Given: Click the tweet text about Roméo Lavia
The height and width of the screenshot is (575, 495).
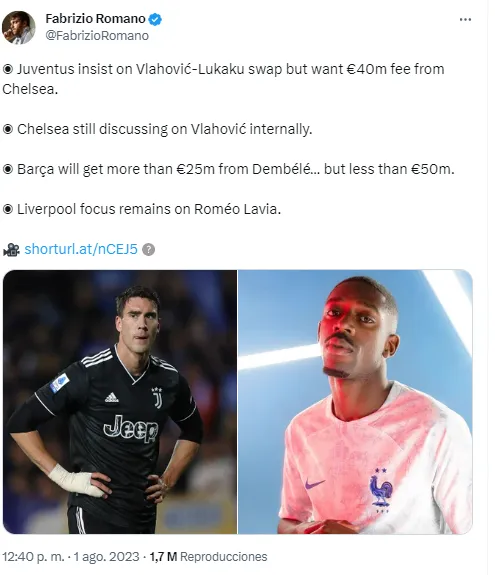Looking at the screenshot, I should coord(149,209).
